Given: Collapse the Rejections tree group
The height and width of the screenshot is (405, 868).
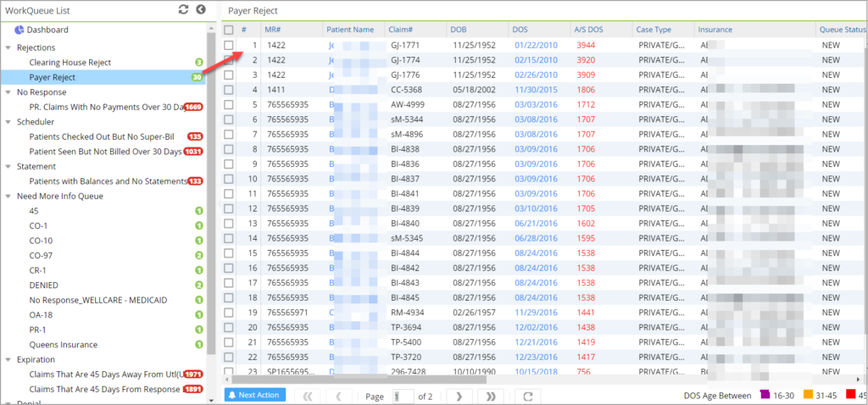Looking at the screenshot, I should 8,47.
